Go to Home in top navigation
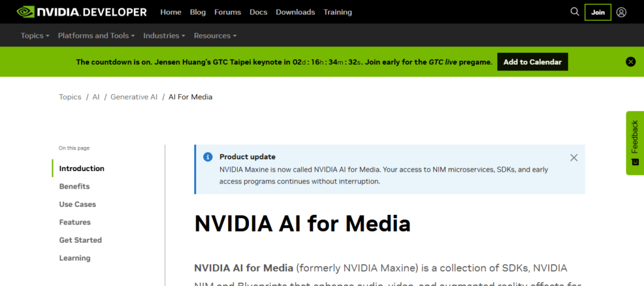The image size is (644, 286). pos(171,13)
